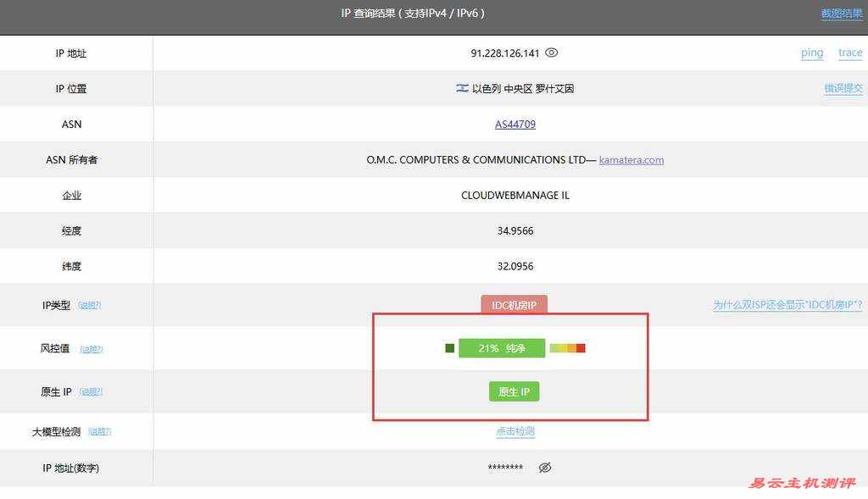Click the yellow-to-red gradient risk scale

click(x=567, y=348)
